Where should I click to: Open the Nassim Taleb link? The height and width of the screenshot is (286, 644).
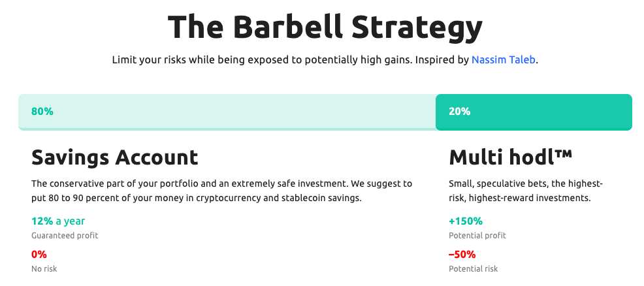click(503, 60)
